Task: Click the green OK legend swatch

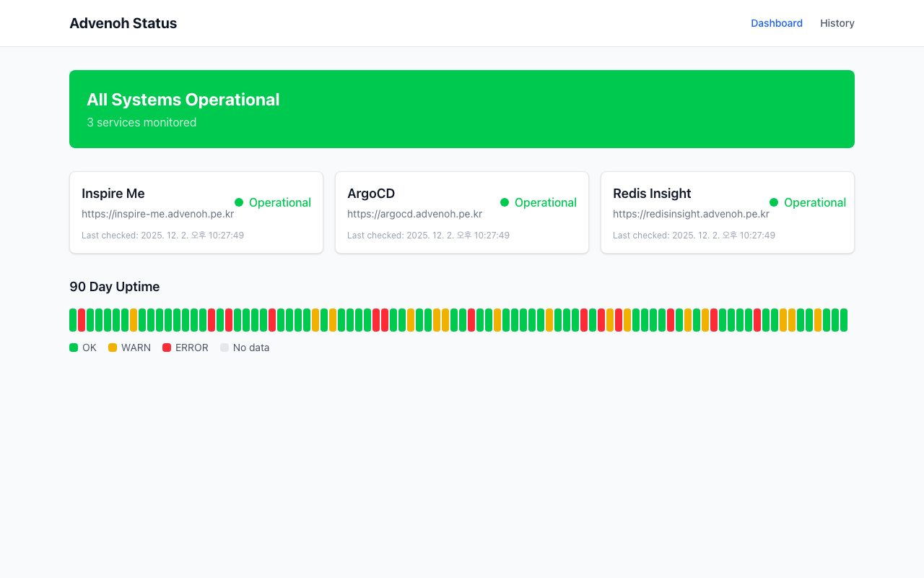Action: [x=74, y=348]
